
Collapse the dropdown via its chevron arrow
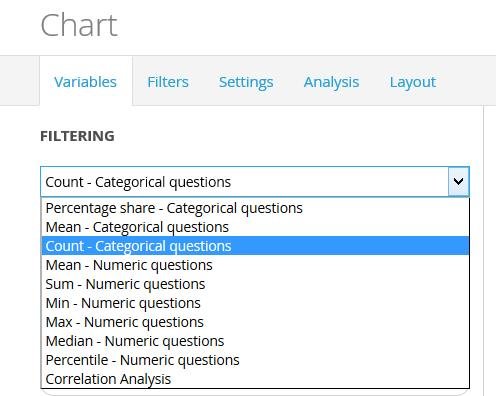(x=459, y=182)
